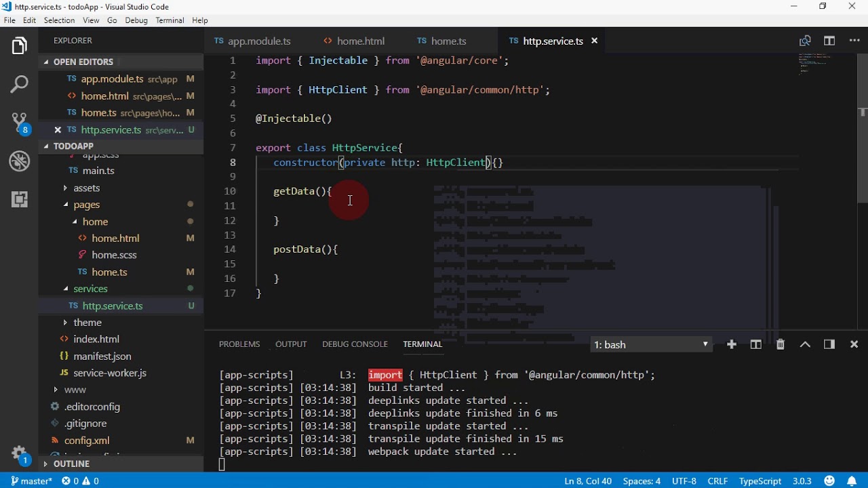Click TypeScript version 3.0.3 in status bar
The height and width of the screenshot is (488, 868).
(802, 481)
